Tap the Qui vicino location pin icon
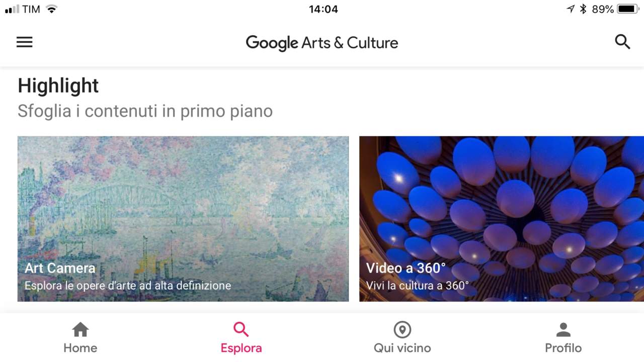 (x=403, y=330)
